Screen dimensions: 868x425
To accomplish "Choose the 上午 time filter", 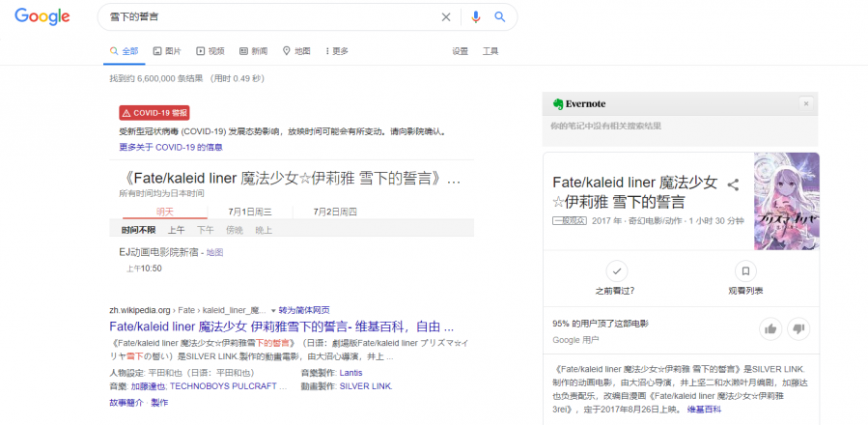I will 177,230.
